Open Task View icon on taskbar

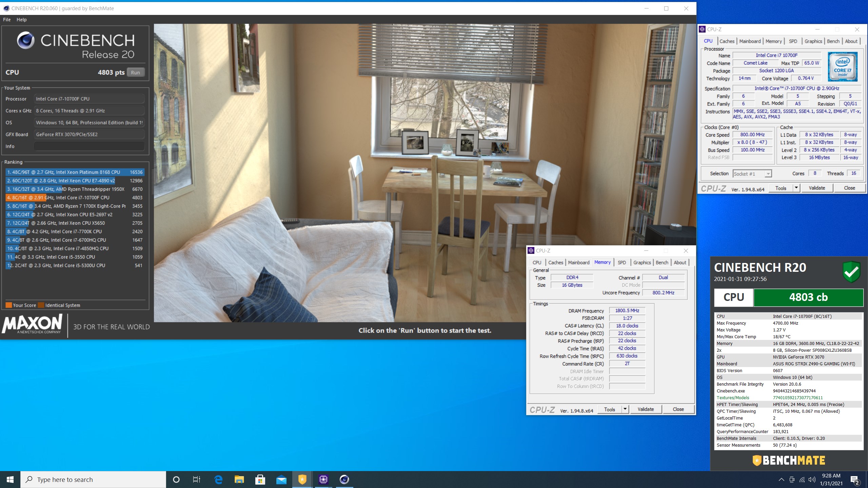[x=197, y=480]
